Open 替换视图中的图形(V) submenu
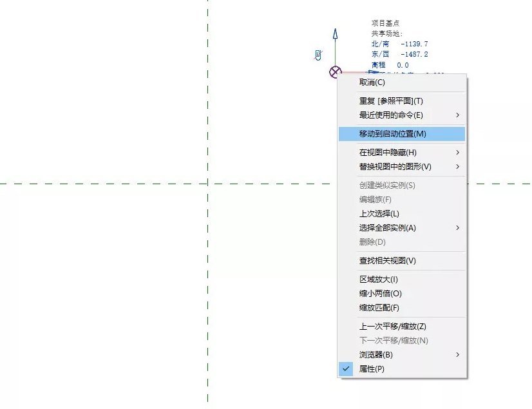This screenshot has height=409, width=532. (402, 167)
